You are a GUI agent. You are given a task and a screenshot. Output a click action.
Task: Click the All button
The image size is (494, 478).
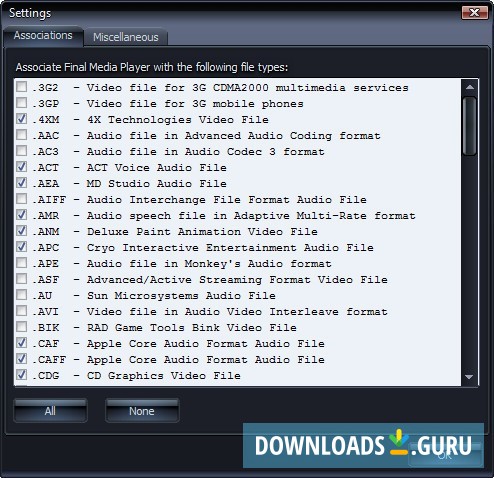coord(50,411)
